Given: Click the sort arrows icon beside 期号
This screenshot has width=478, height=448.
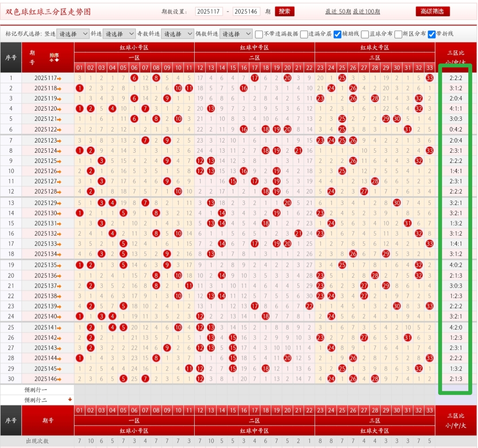Looking at the screenshot, I should tap(54, 58).
